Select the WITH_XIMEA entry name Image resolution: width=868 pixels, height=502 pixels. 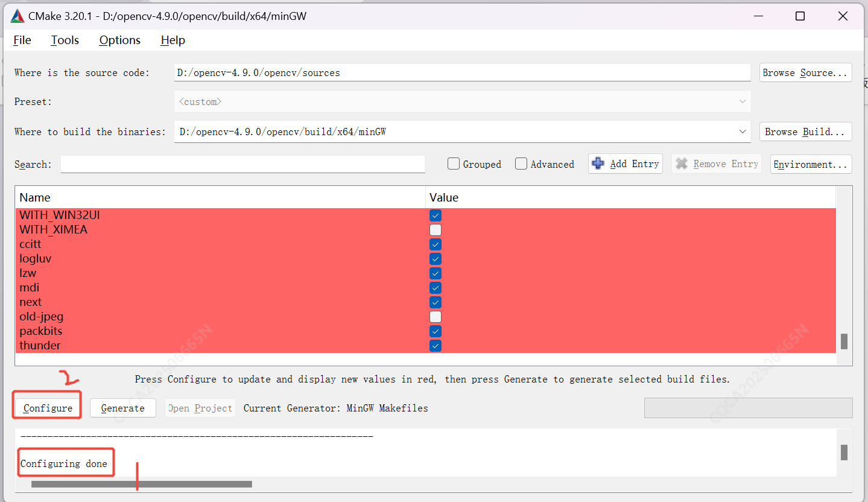pos(54,230)
